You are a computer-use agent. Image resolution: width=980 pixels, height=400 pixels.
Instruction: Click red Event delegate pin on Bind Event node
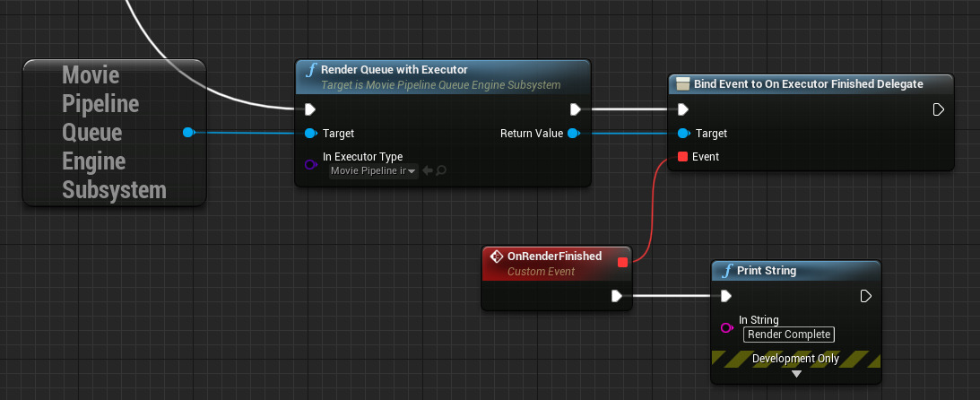tap(683, 157)
